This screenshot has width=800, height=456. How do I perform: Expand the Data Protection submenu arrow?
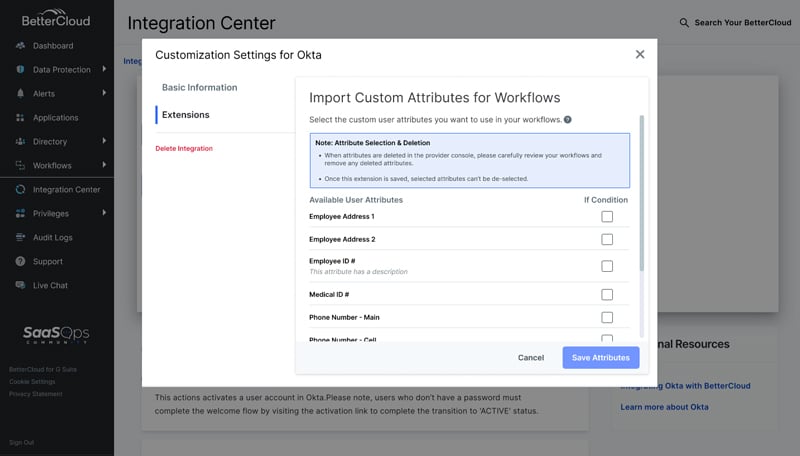(x=104, y=68)
